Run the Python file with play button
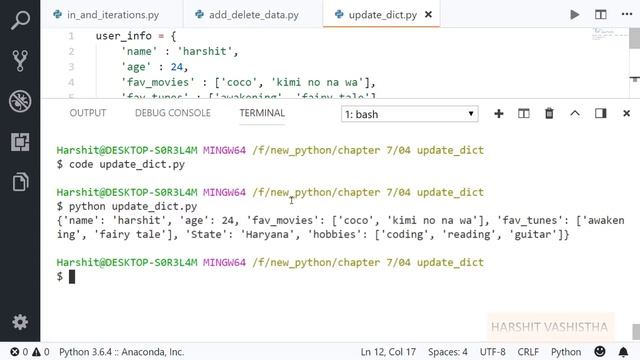The width and height of the screenshot is (640, 360). pos(574,15)
